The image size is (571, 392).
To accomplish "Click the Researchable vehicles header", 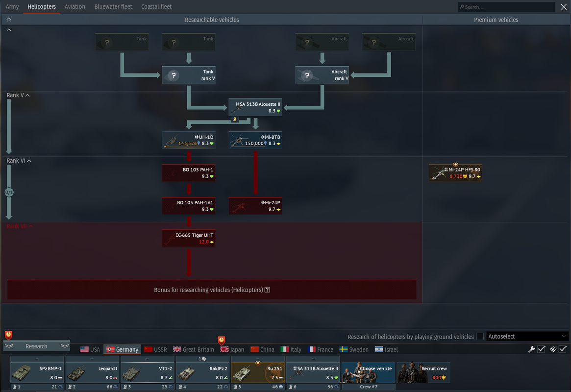I will 212,20.
